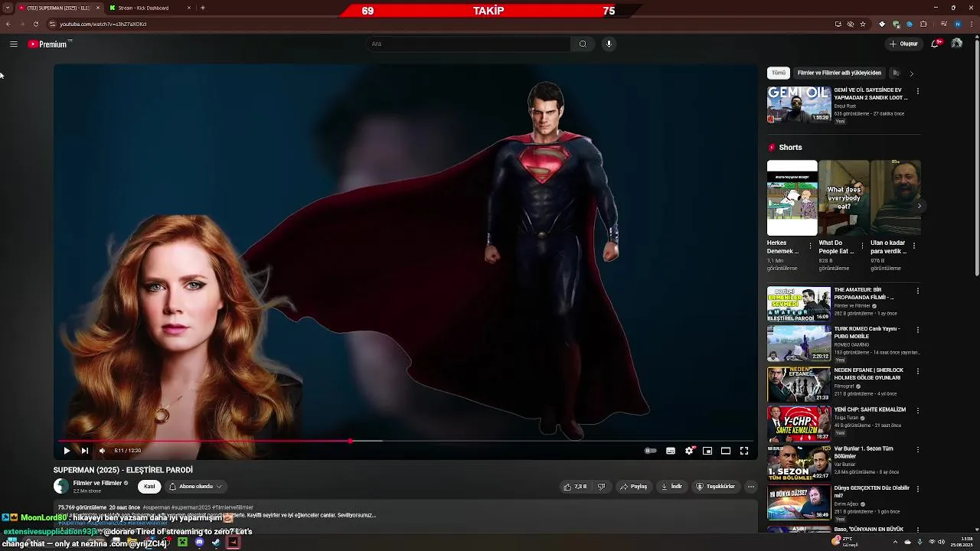The width and height of the screenshot is (980, 551).
Task: Click the Teşekkürler thanks button
Action: coord(715,487)
